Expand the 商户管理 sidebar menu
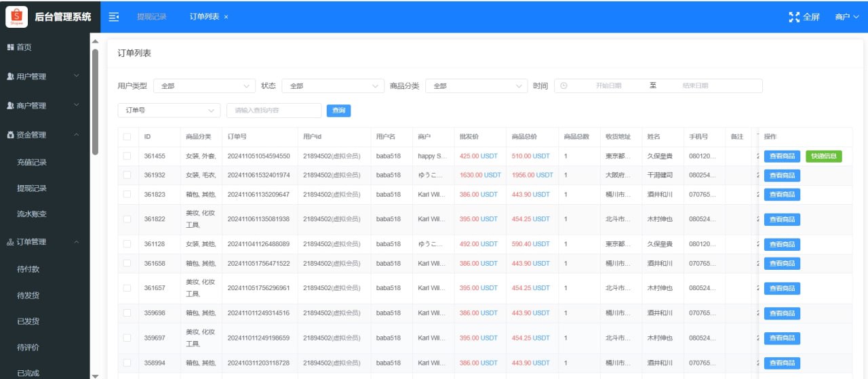Screen dimensions: 868x379 pyautogui.click(x=45, y=106)
